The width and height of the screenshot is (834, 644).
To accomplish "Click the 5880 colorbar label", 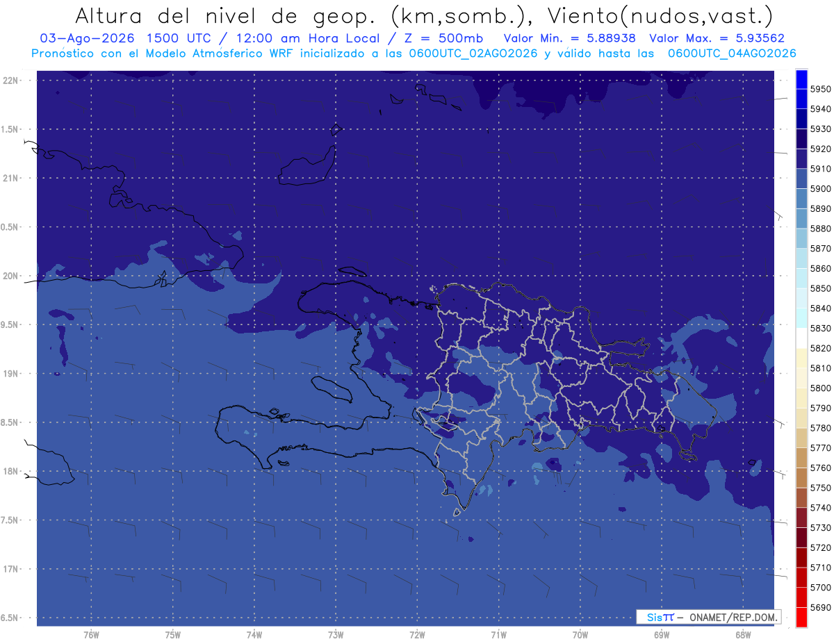I will [x=821, y=229].
